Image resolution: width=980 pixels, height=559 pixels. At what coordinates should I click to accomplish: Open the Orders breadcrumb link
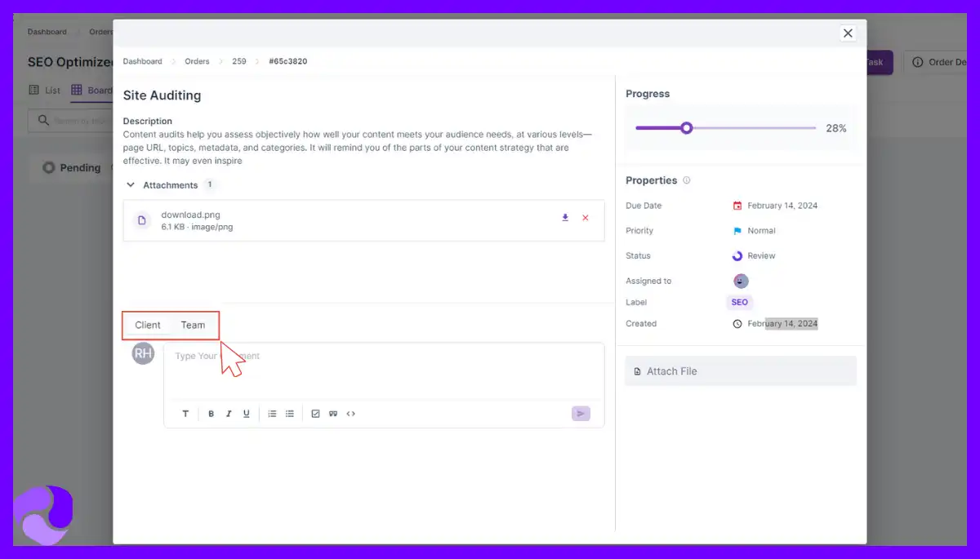[197, 61]
